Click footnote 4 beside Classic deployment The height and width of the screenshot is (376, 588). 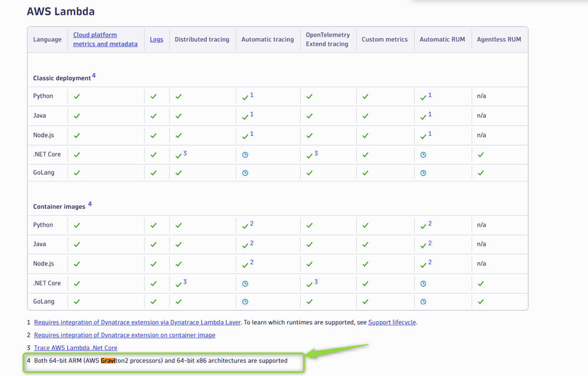point(94,76)
